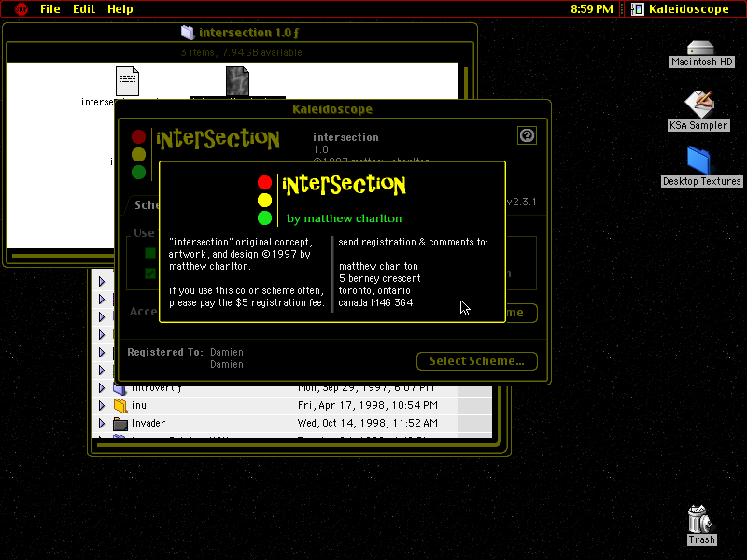Select the Desktop Textures folder icon
747x560 pixels.
click(698, 161)
